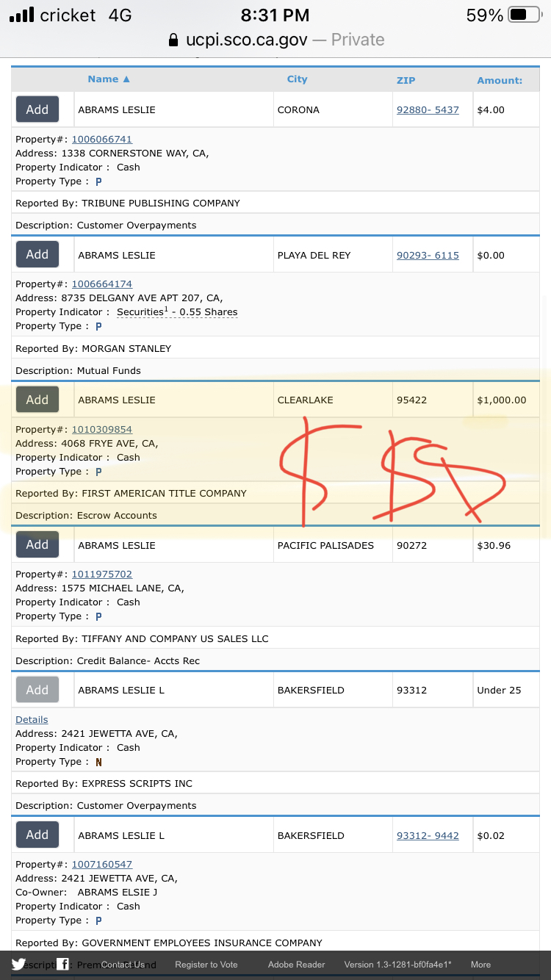This screenshot has height=980, width=551.
Task: Tap Reported By Government Employees Insurance Company
Action: [169, 943]
